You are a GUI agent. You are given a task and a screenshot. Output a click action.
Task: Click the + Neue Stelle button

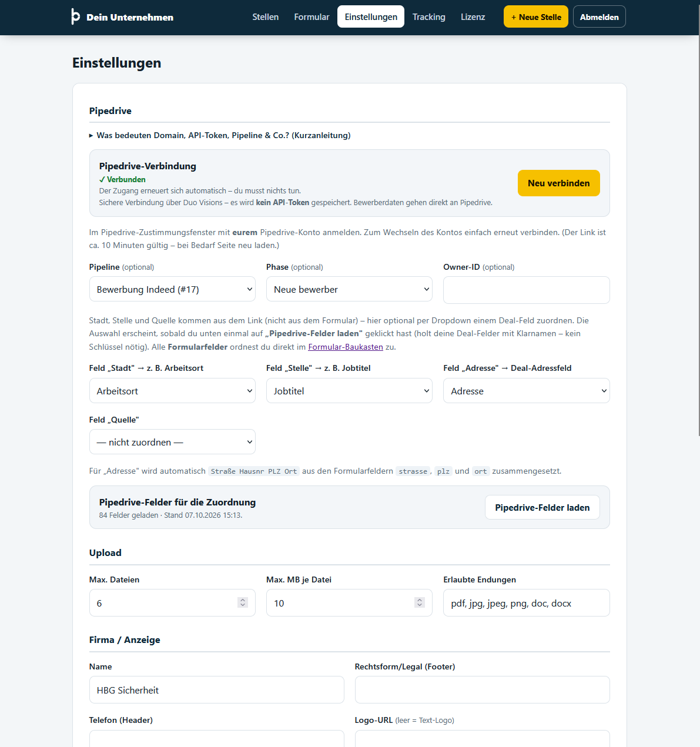(x=536, y=17)
